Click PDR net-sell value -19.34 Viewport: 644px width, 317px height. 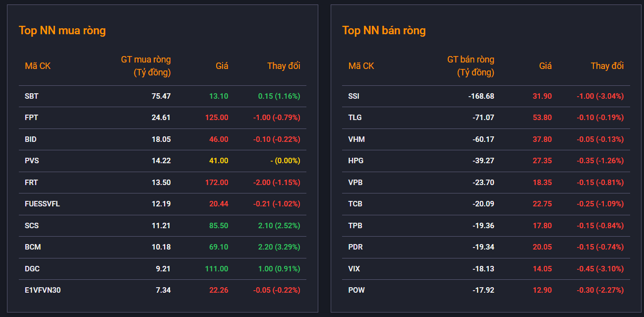click(x=483, y=247)
